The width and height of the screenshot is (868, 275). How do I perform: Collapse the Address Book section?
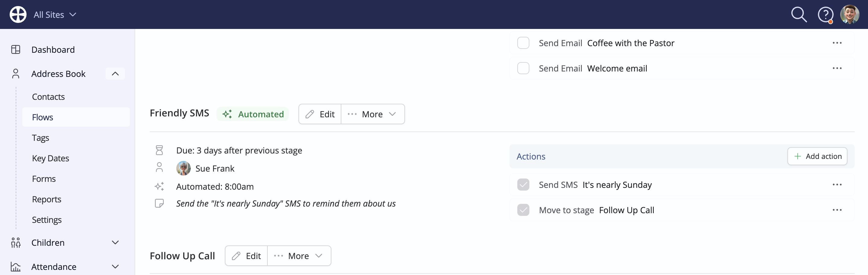[x=115, y=74]
